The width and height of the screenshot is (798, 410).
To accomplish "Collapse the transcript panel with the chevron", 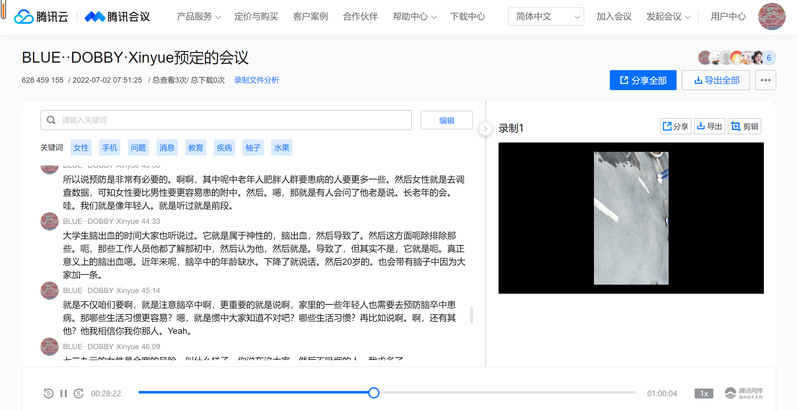I will point(485,128).
